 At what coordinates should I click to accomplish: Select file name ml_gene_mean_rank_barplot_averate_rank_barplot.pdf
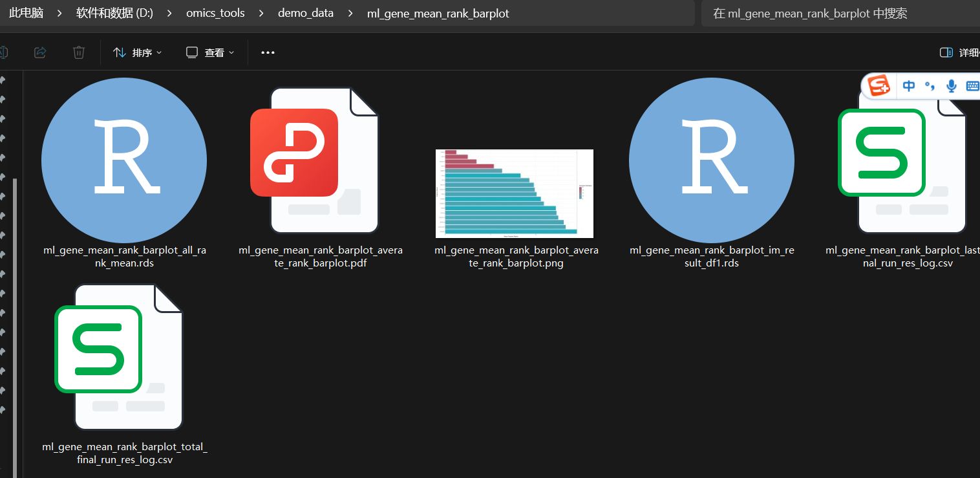coord(321,257)
